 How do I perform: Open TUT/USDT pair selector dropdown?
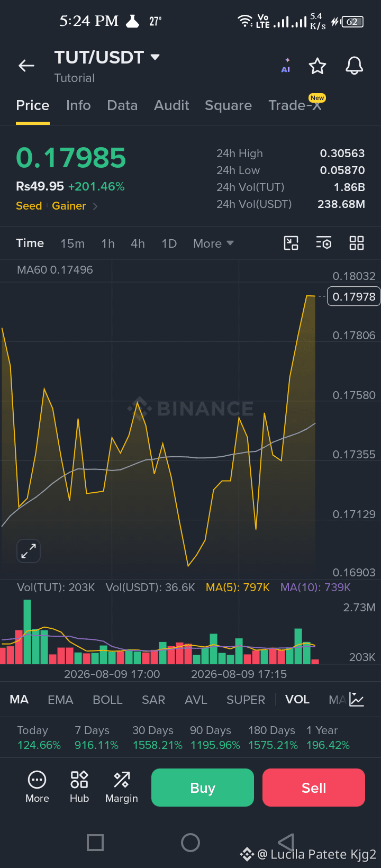click(x=155, y=57)
